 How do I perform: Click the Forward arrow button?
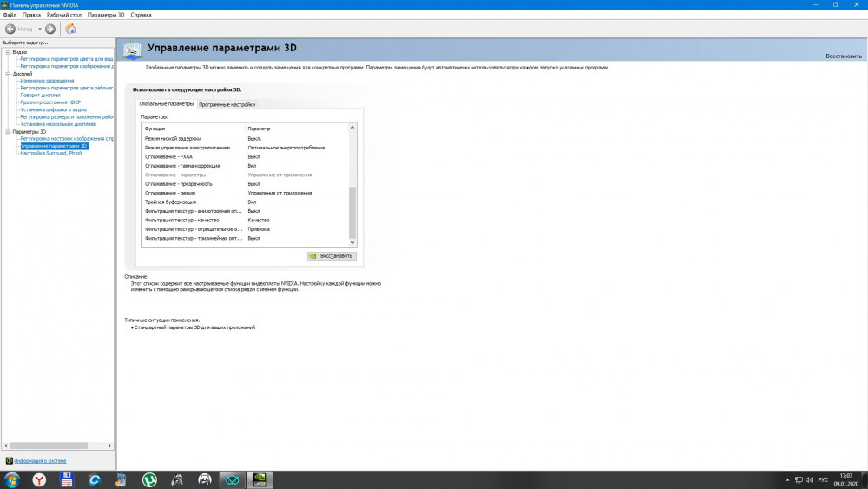click(50, 29)
